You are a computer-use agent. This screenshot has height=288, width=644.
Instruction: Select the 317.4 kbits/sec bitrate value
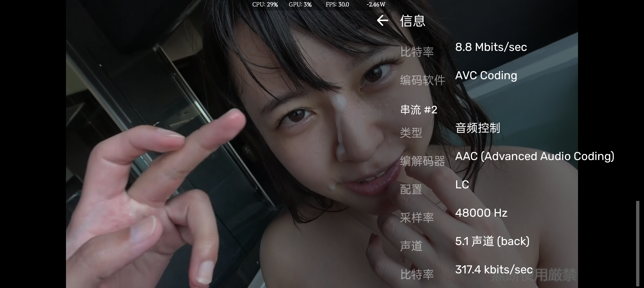[x=494, y=270]
